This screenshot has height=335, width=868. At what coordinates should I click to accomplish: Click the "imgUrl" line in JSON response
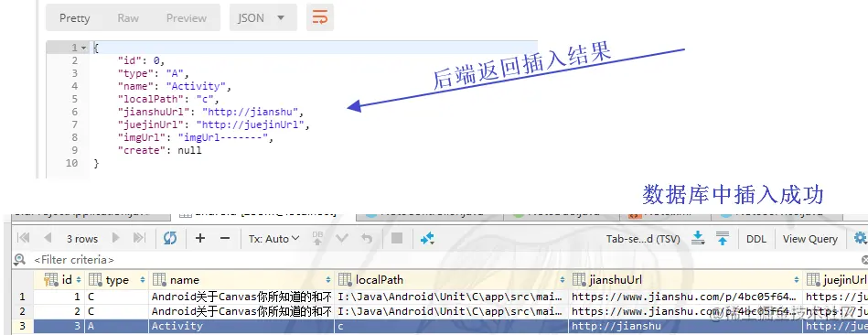(x=196, y=137)
